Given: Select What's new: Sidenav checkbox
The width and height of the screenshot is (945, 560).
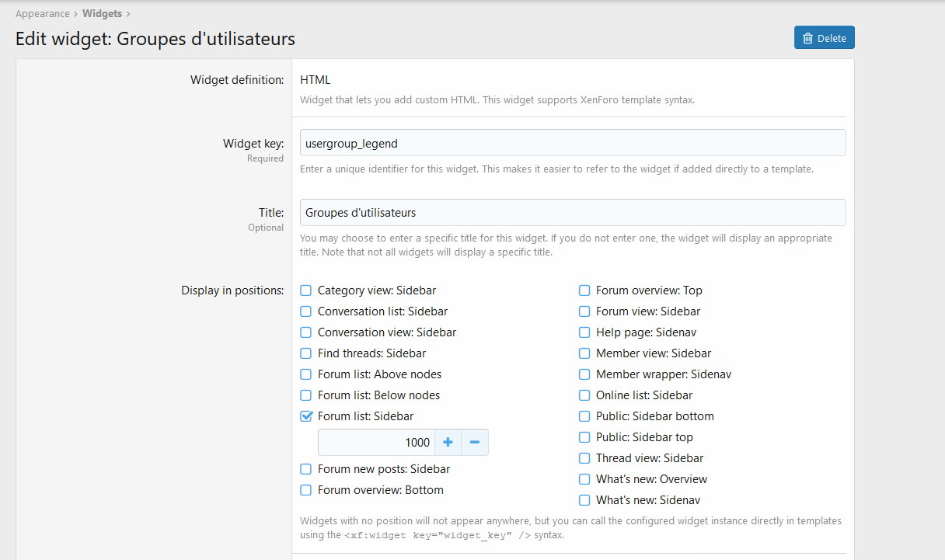Looking at the screenshot, I should click(584, 500).
